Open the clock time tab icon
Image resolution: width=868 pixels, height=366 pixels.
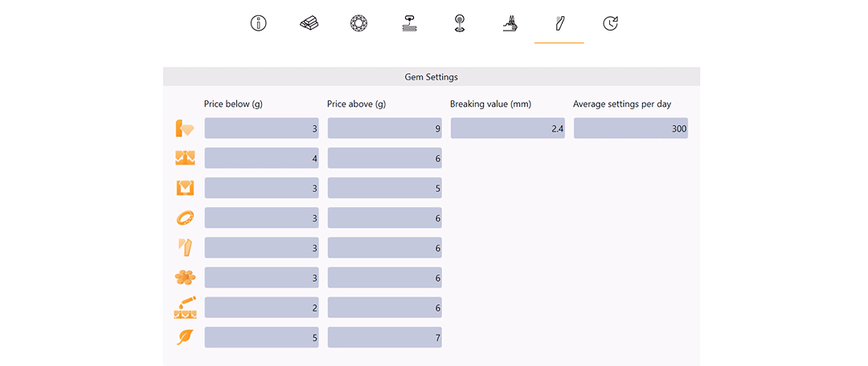click(609, 24)
